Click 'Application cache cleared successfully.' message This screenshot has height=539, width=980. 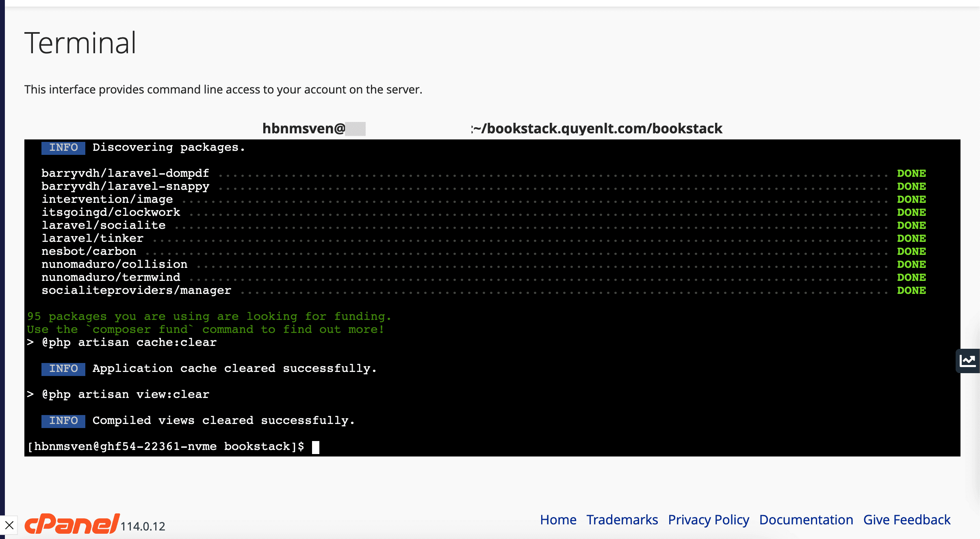tap(234, 368)
